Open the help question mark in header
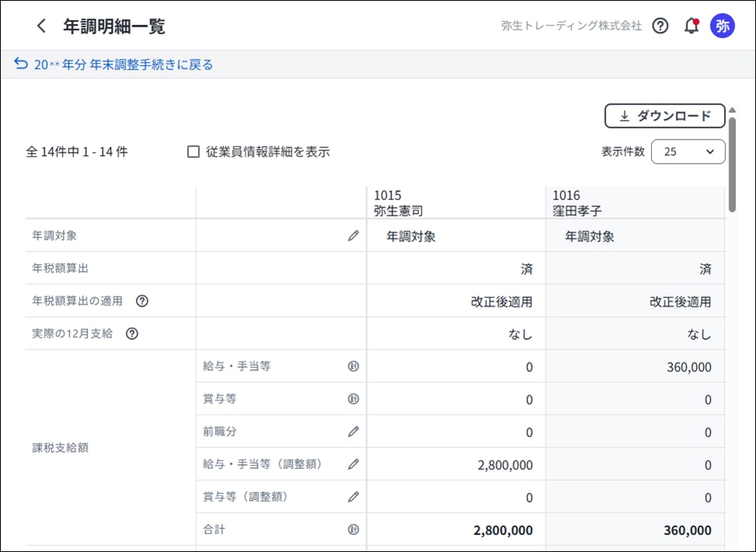756x552 pixels. (x=661, y=26)
